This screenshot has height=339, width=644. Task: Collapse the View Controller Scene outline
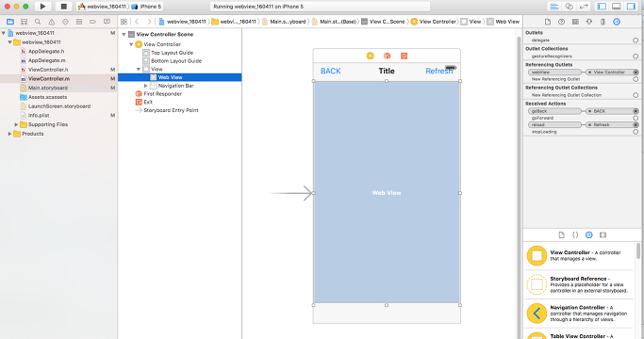(x=124, y=35)
